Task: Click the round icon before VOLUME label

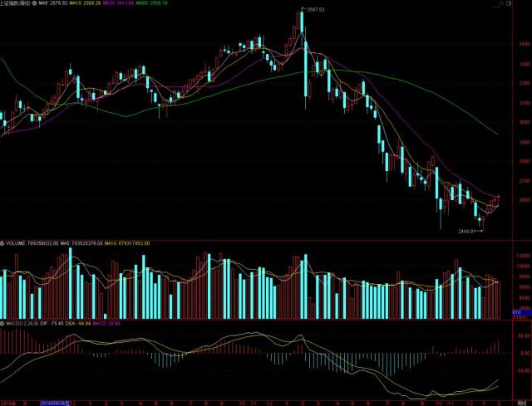Action: [x=2, y=243]
